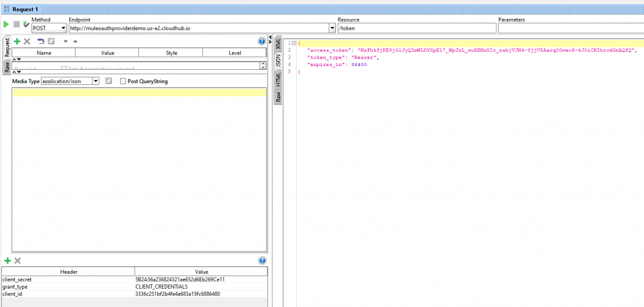Screen dimensions: 644x307
Task: Expand the Endpoint URL dropdown
Action: pos(332,28)
